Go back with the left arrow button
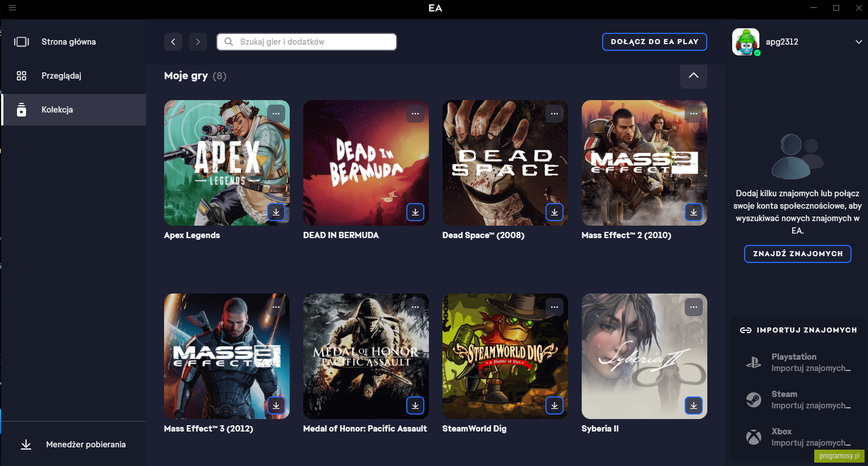 tap(173, 42)
